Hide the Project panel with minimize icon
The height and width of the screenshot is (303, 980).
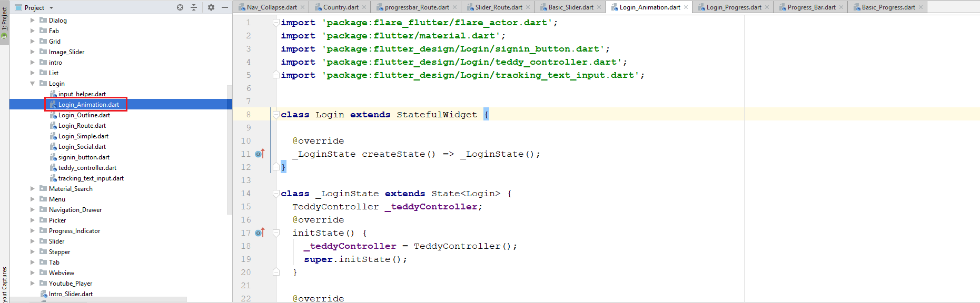click(x=225, y=7)
